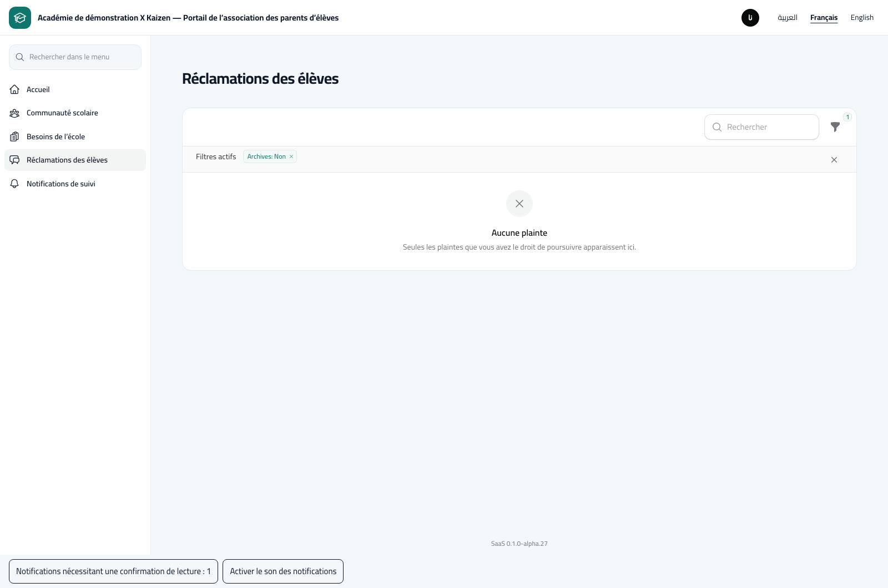888x588 pixels.
Task: Click the academy graduation cap logo
Action: (x=20, y=18)
